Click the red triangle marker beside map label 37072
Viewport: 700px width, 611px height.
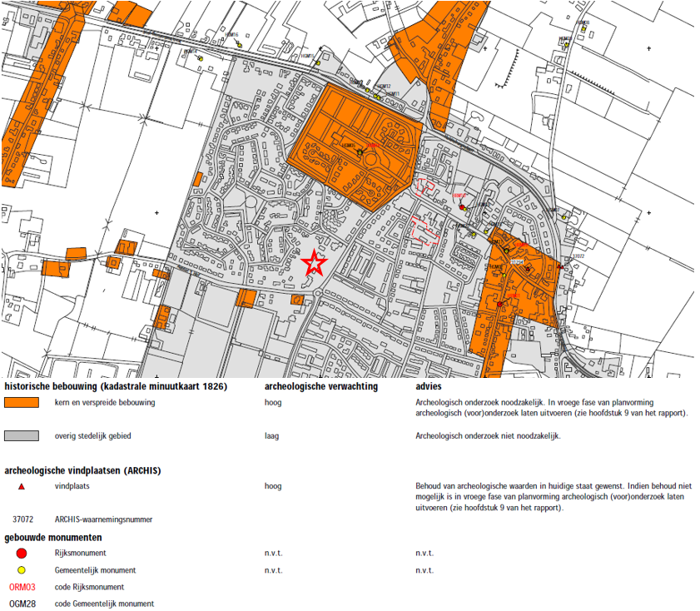tap(560, 266)
